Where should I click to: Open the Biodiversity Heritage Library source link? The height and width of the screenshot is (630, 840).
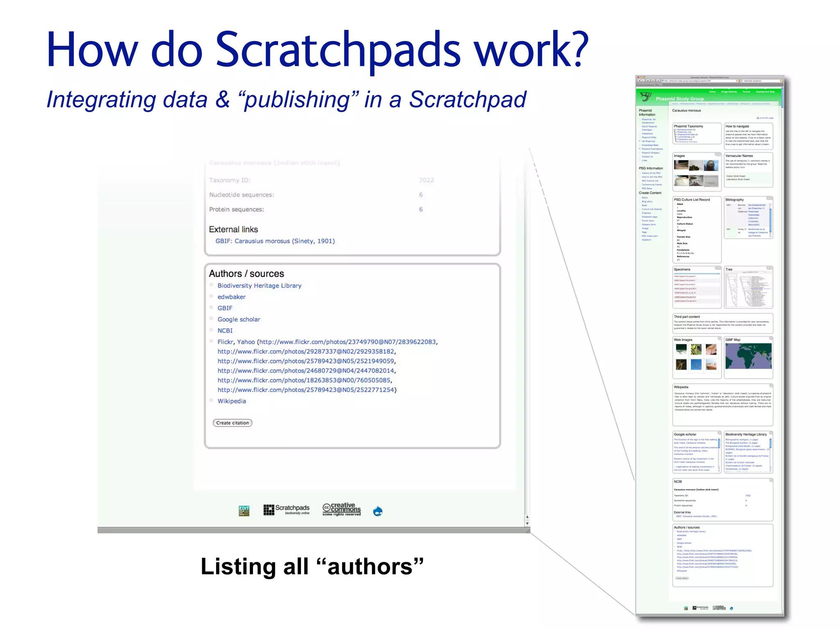point(259,285)
